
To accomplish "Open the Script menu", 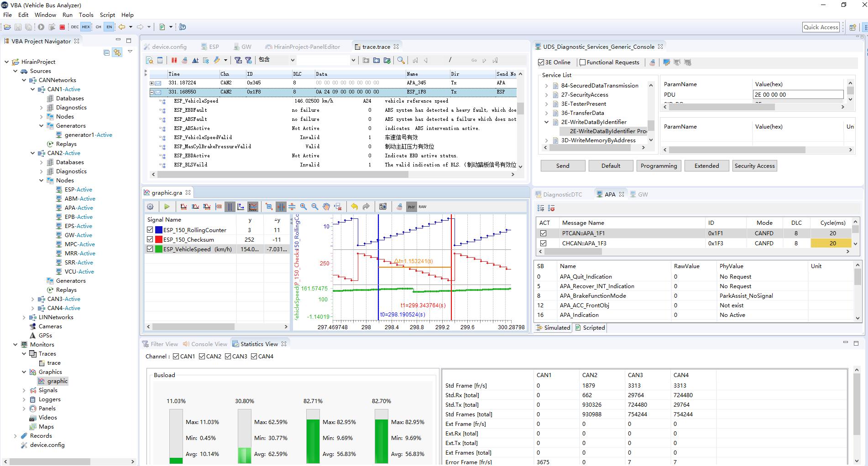I will pos(107,15).
